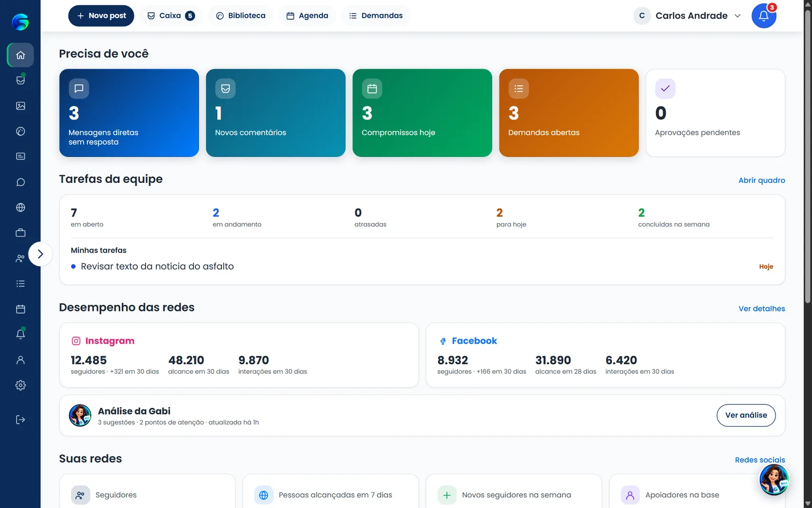This screenshot has height=508, width=812.
Task: Open the briefcase icon in sidebar
Action: (x=20, y=233)
